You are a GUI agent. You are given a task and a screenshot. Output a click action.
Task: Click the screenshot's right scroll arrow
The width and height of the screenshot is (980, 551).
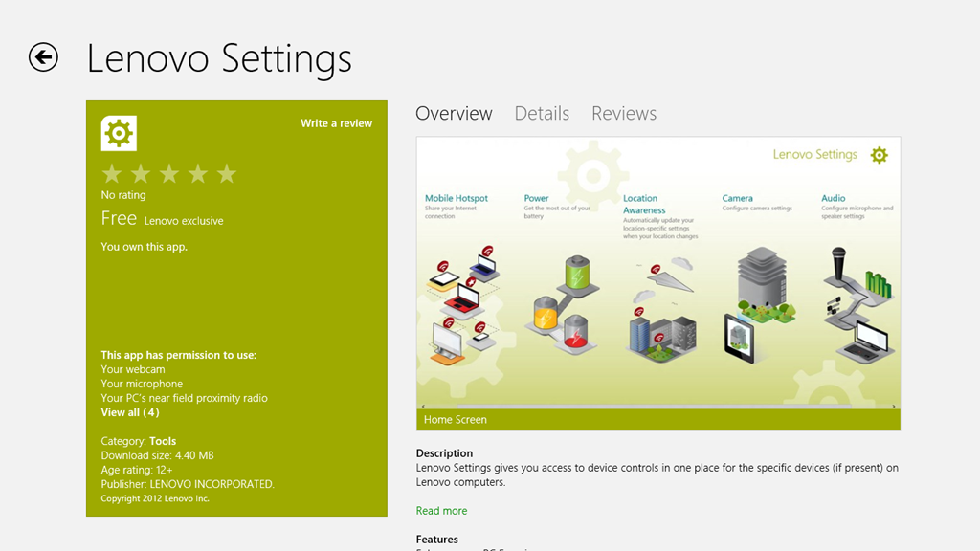point(895,405)
